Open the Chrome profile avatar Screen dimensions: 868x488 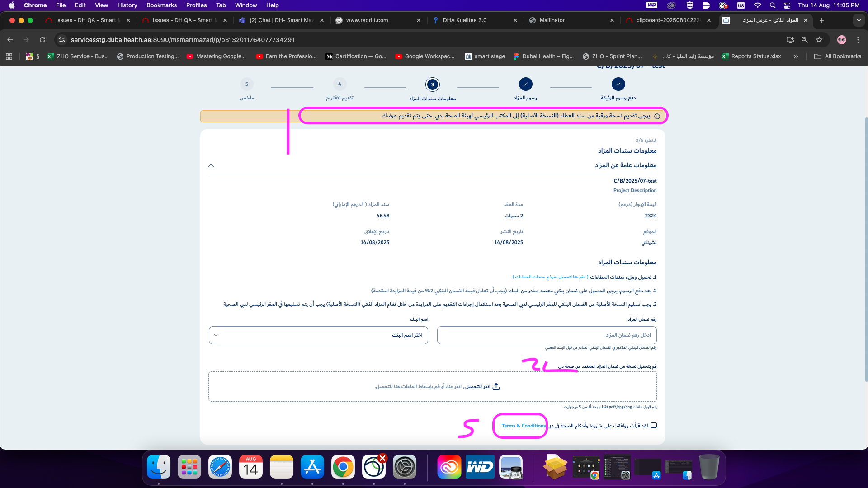click(841, 40)
